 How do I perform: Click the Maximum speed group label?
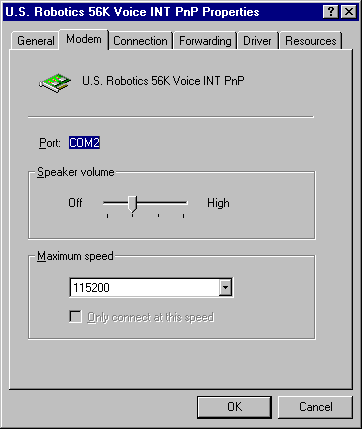coord(75,256)
